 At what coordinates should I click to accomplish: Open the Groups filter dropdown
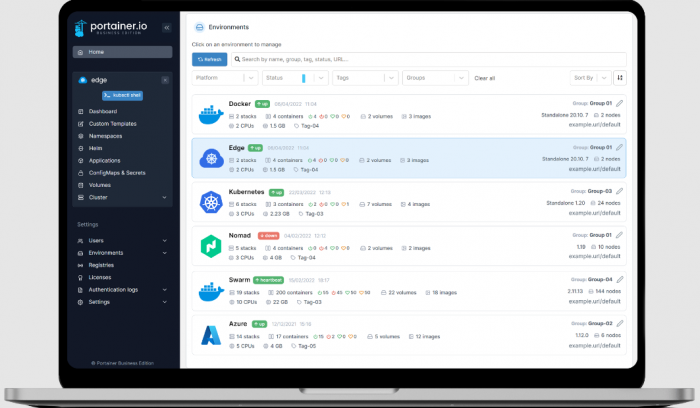[x=435, y=78]
